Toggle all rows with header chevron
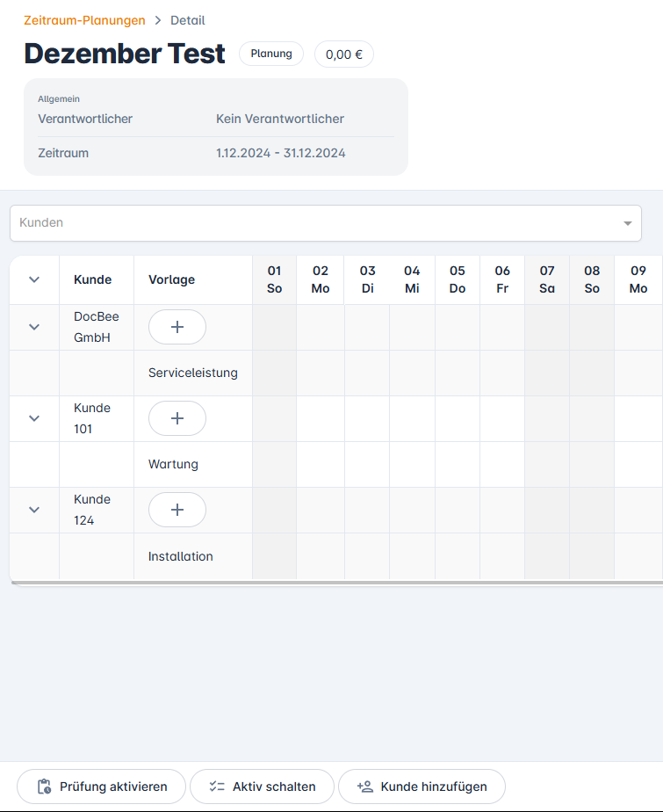Viewport: 663px width, 812px height. (34, 279)
